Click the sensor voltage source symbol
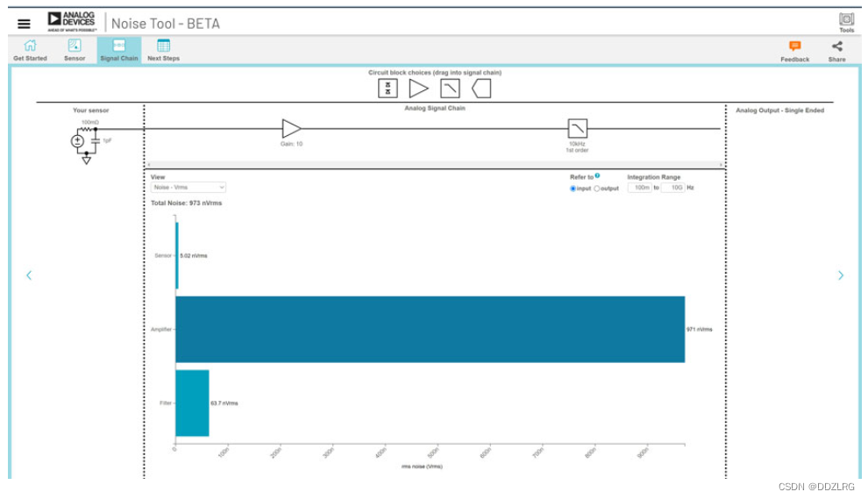This screenshot has width=868, height=499. [x=77, y=141]
